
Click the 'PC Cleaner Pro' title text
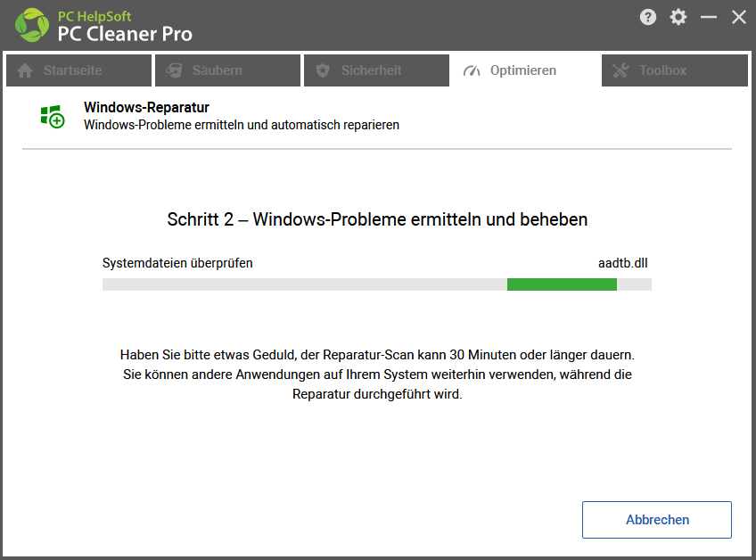point(125,34)
